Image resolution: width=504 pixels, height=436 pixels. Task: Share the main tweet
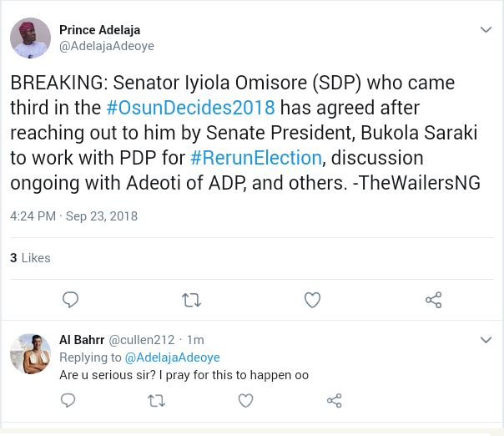[x=433, y=300]
